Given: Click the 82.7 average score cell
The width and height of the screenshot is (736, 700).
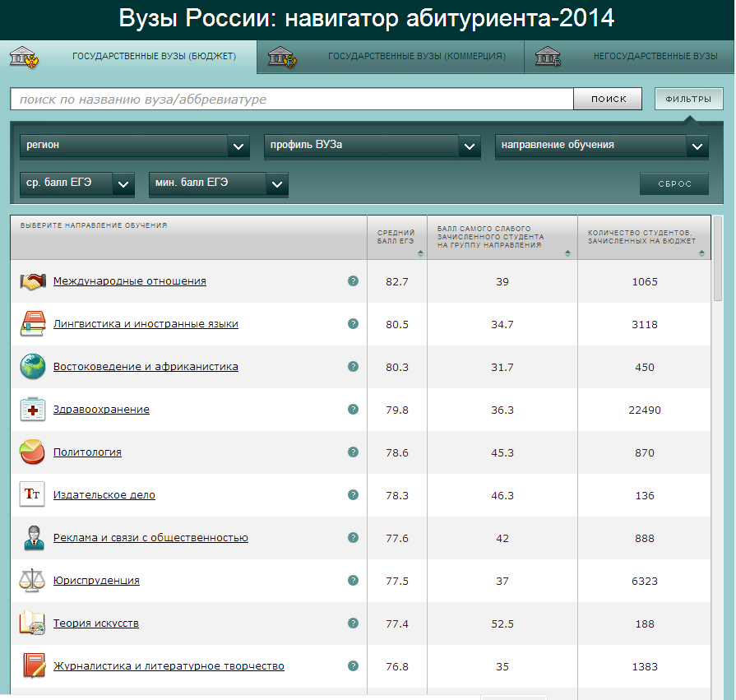Looking at the screenshot, I should click(397, 281).
